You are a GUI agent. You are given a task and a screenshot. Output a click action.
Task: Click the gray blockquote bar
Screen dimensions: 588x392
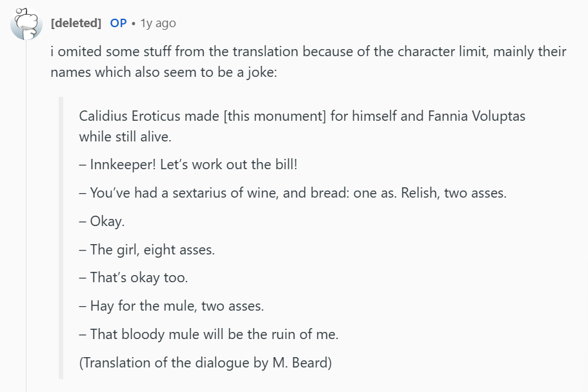(x=61, y=238)
